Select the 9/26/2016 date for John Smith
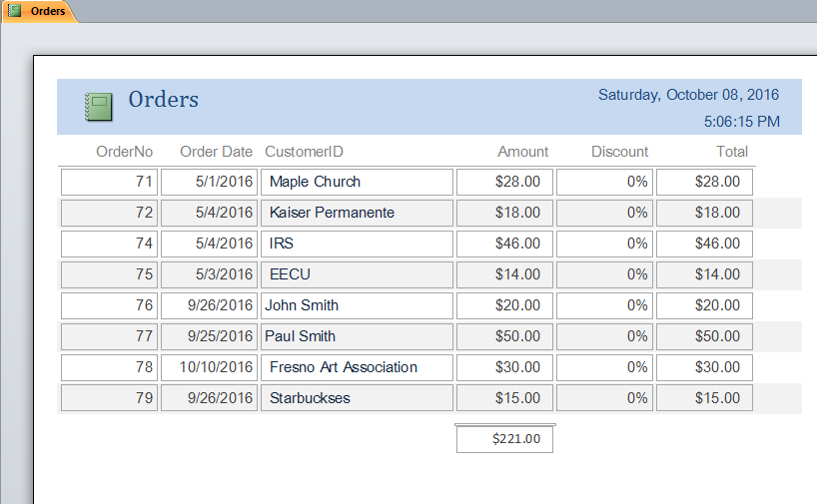 pos(209,305)
